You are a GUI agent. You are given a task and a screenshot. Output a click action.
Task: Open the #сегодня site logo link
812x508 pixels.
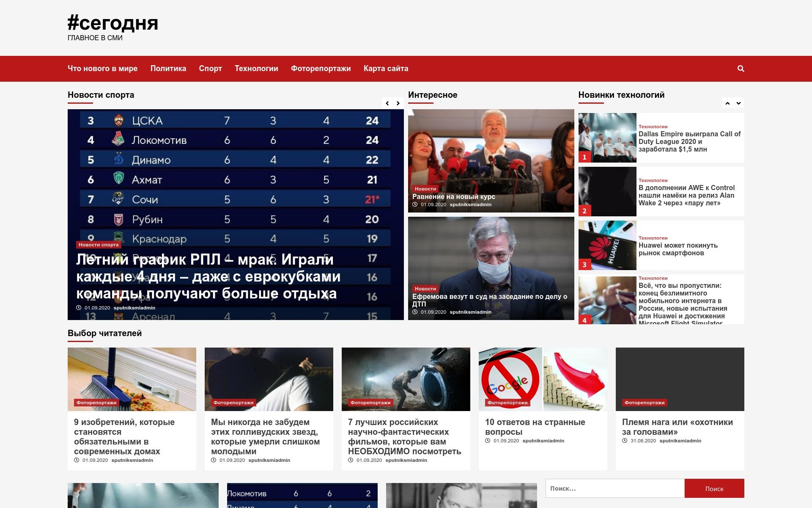tap(113, 23)
